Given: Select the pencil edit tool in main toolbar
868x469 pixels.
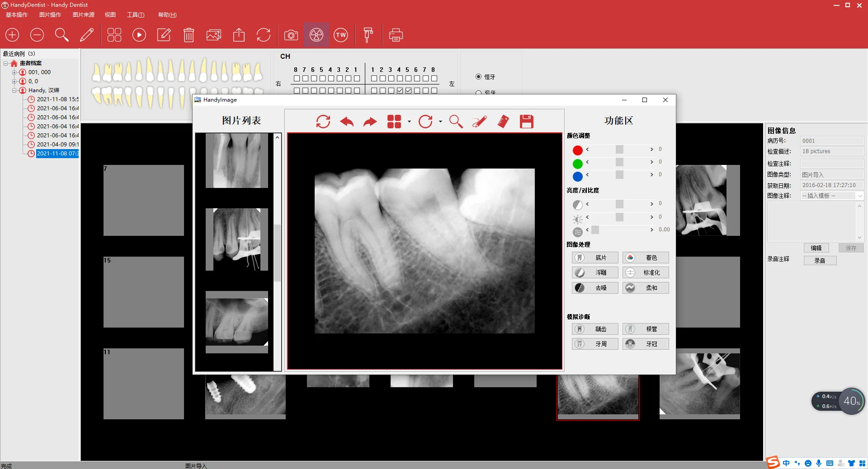Looking at the screenshot, I should 87,35.
